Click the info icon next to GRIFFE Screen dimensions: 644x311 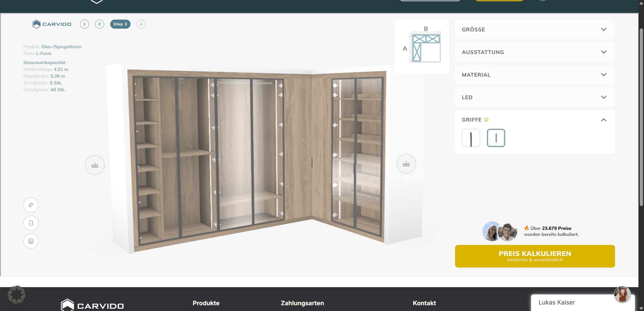486,120
